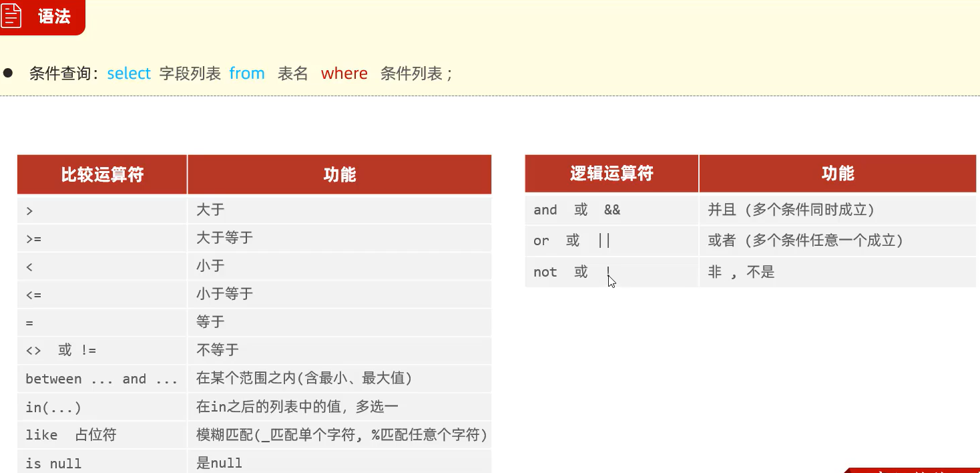Click the blue 'select' keyword
980x473 pixels.
129,73
